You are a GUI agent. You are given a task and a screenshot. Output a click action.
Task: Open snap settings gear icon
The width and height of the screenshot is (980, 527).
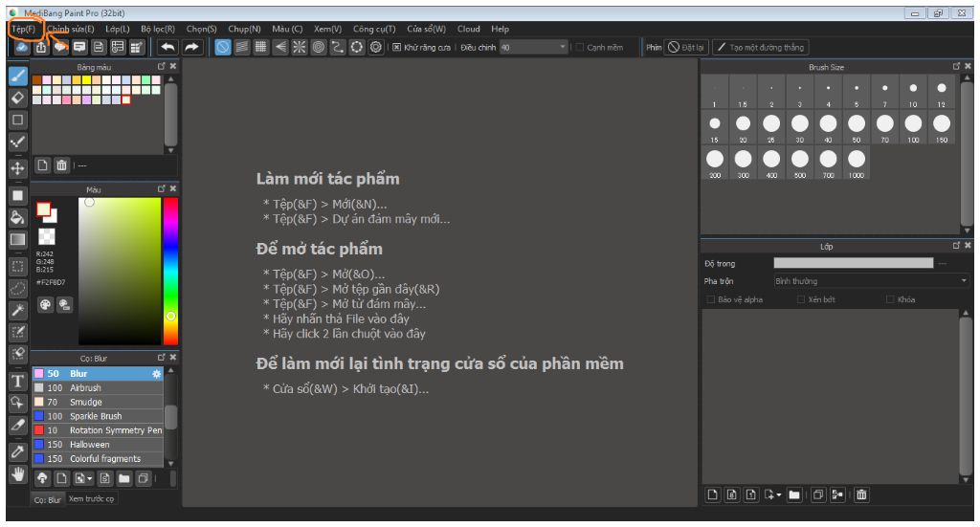[375, 47]
